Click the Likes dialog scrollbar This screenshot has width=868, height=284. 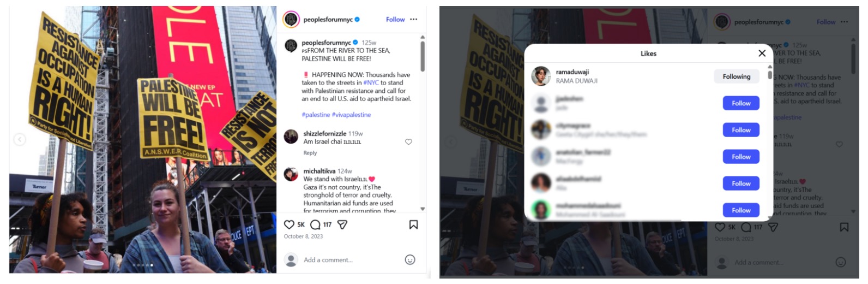[x=770, y=74]
